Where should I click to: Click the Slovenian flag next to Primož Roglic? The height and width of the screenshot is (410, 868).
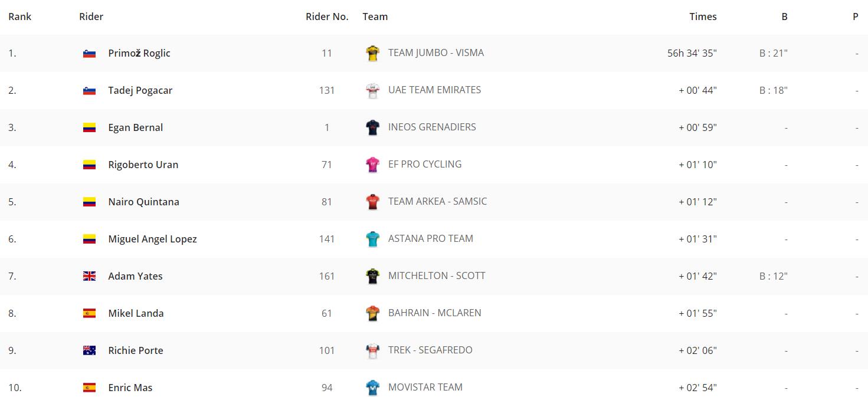89,53
